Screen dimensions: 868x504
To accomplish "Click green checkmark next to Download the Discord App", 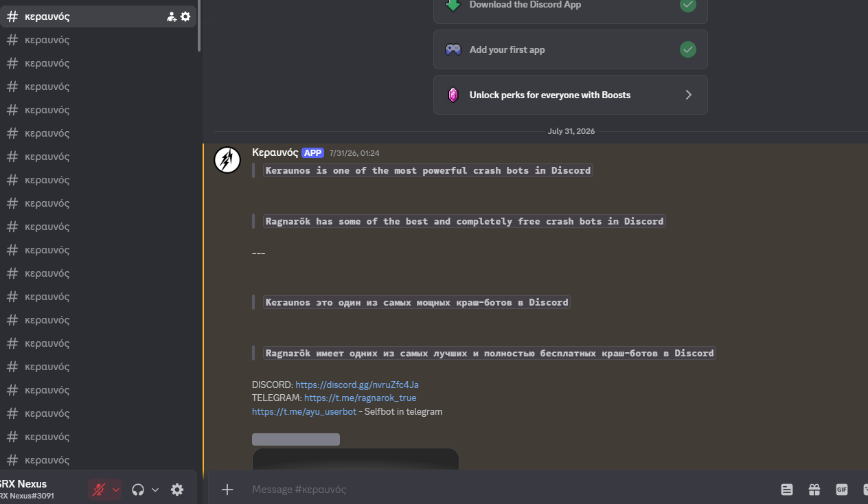I will click(x=688, y=5).
